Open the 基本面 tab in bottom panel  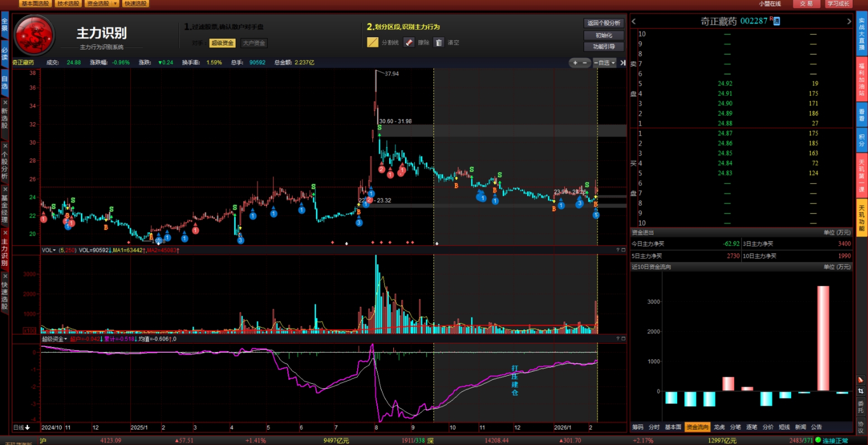pyautogui.click(x=673, y=427)
